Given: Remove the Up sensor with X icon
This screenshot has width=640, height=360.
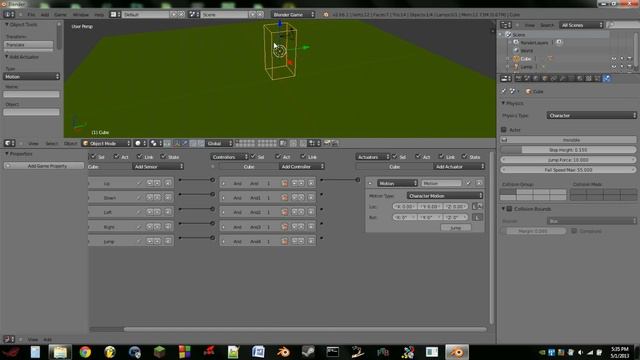Looking at the screenshot, I should (x=168, y=183).
